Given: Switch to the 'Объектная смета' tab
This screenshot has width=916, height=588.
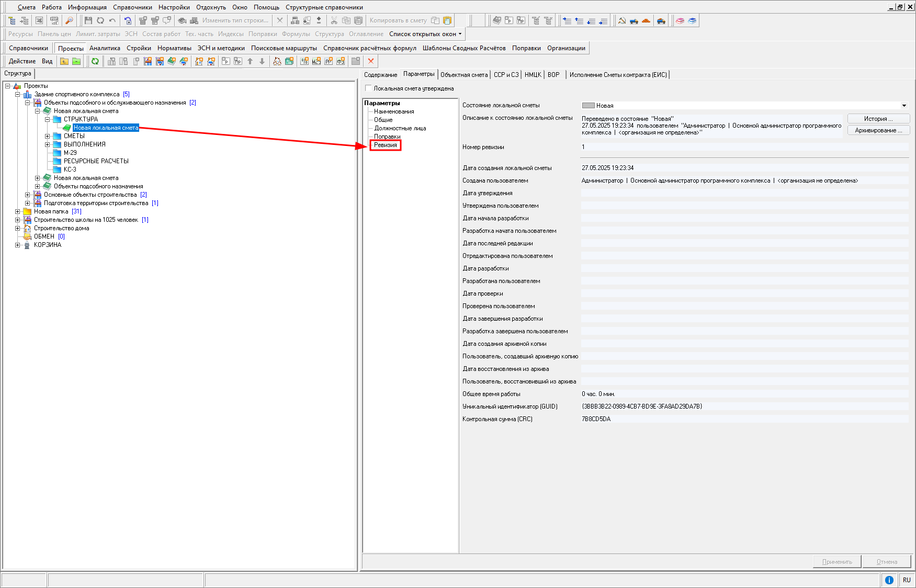Looking at the screenshot, I should pyautogui.click(x=463, y=75).
